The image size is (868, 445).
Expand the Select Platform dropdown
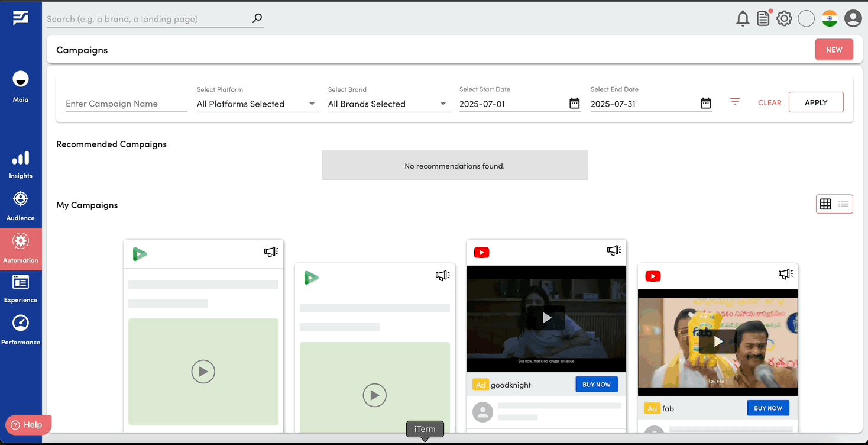pyautogui.click(x=257, y=104)
